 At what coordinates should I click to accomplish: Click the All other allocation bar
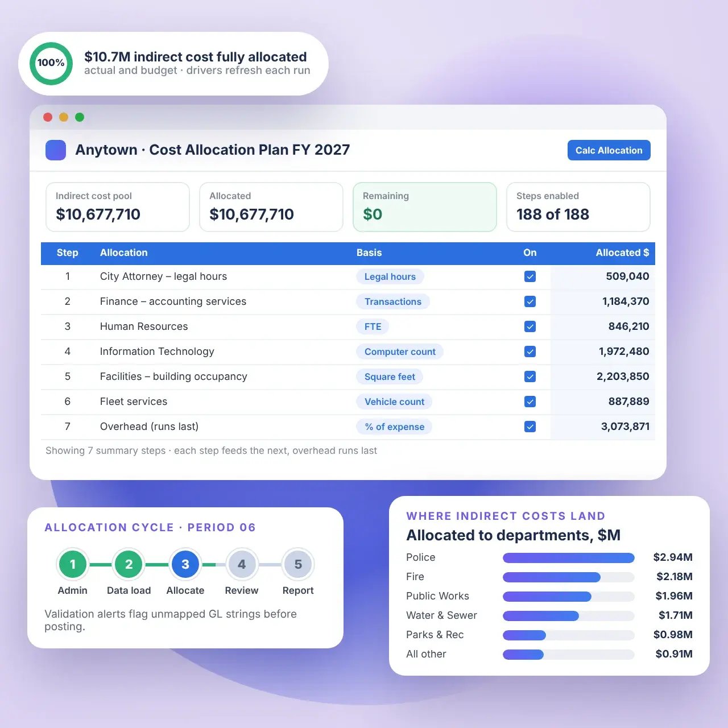[569, 655]
